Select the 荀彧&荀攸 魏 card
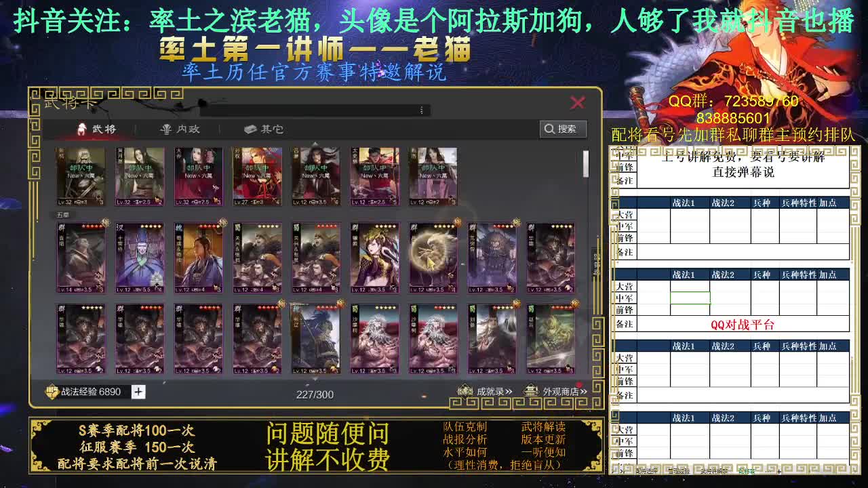 click(x=198, y=258)
